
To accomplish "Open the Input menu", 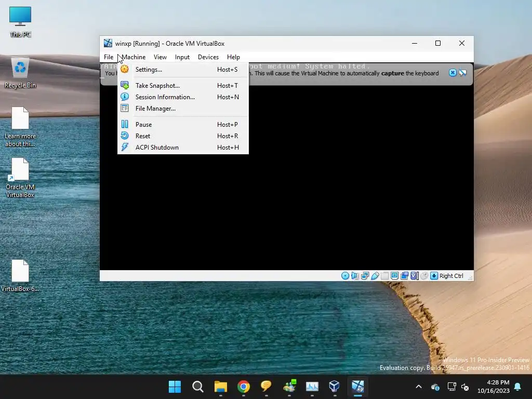I will 182,57.
